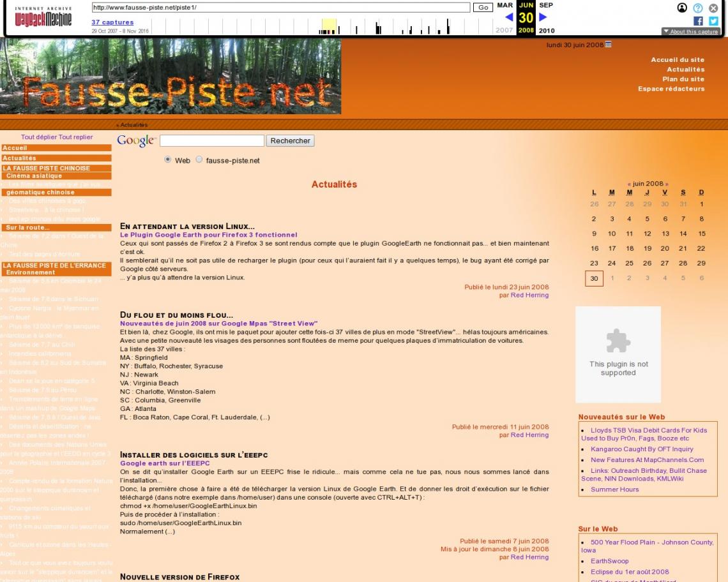Image resolution: width=728 pixels, height=582 pixels.
Task: Open Accueil du site in the header
Action: point(678,60)
